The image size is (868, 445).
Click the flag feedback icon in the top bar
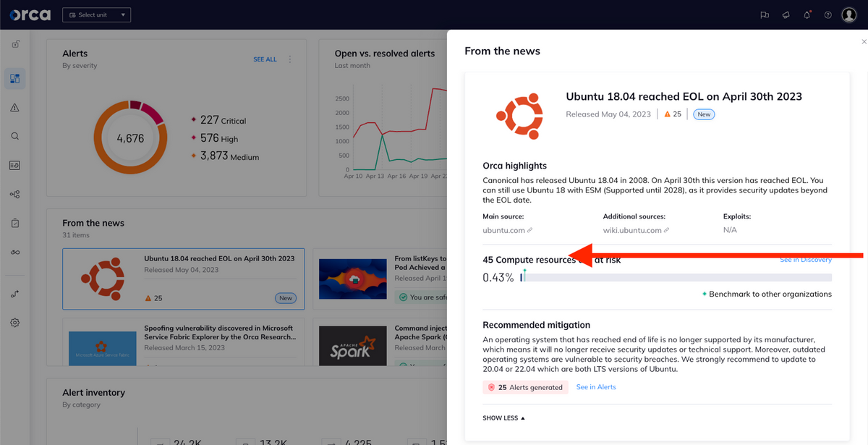765,14
